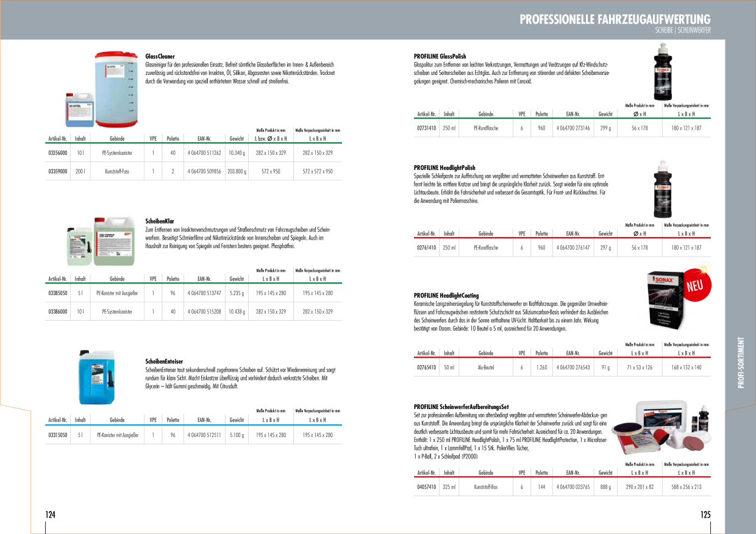Click the weight 91 g
The width and height of the screenshot is (756, 534).
point(605,368)
